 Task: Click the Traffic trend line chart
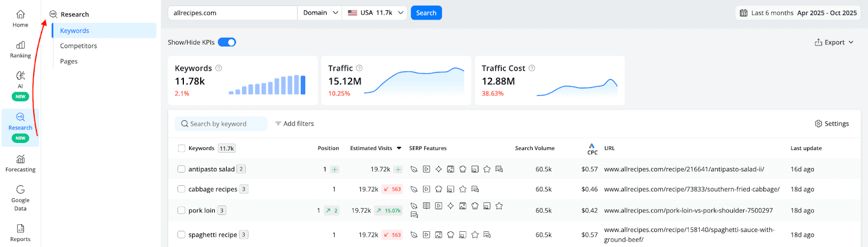(x=414, y=81)
